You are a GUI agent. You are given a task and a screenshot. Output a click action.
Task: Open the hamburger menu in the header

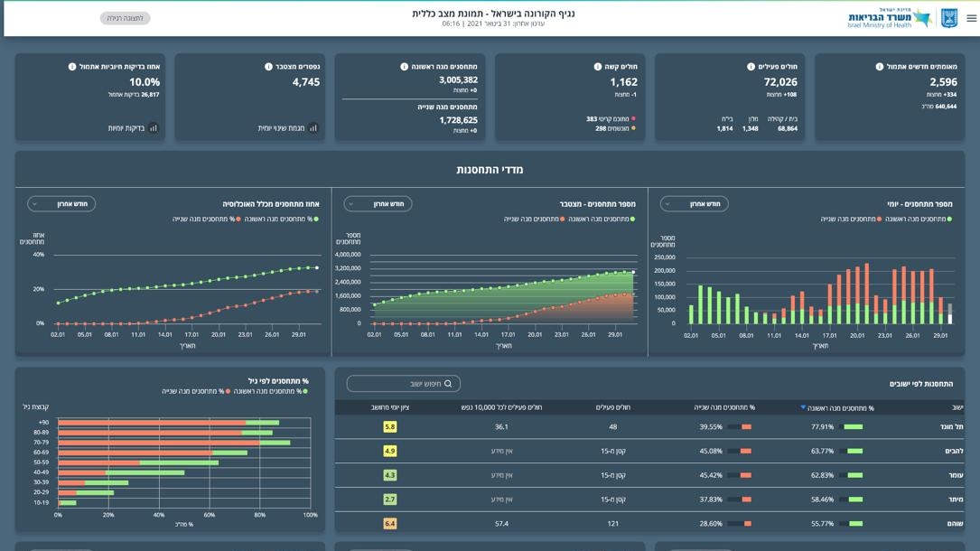pos(971,18)
